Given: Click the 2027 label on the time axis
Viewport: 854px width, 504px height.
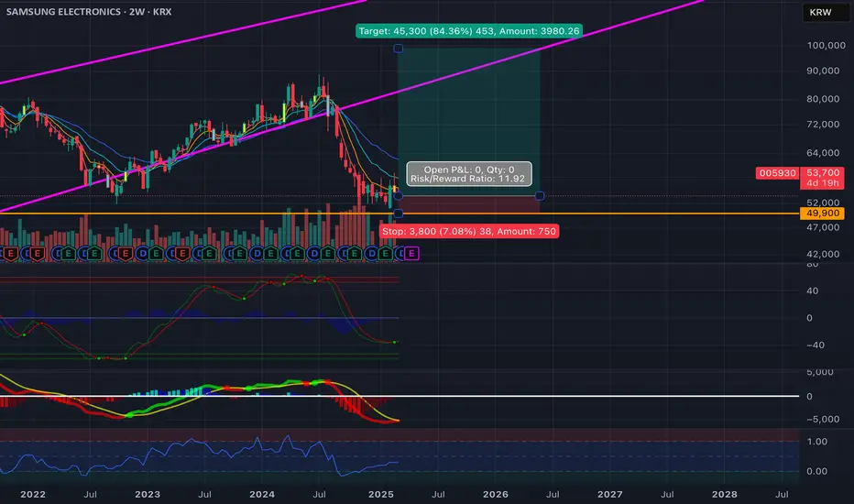Looking at the screenshot, I should 609,494.
